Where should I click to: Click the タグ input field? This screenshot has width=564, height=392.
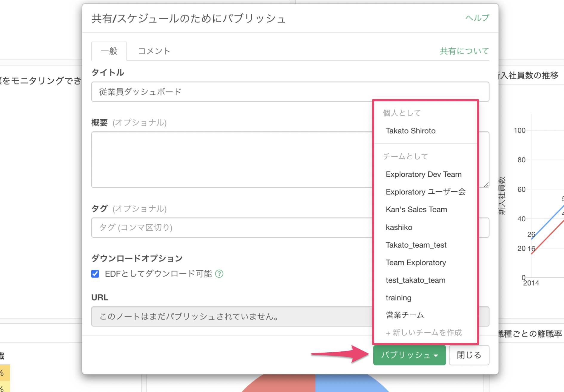click(232, 228)
